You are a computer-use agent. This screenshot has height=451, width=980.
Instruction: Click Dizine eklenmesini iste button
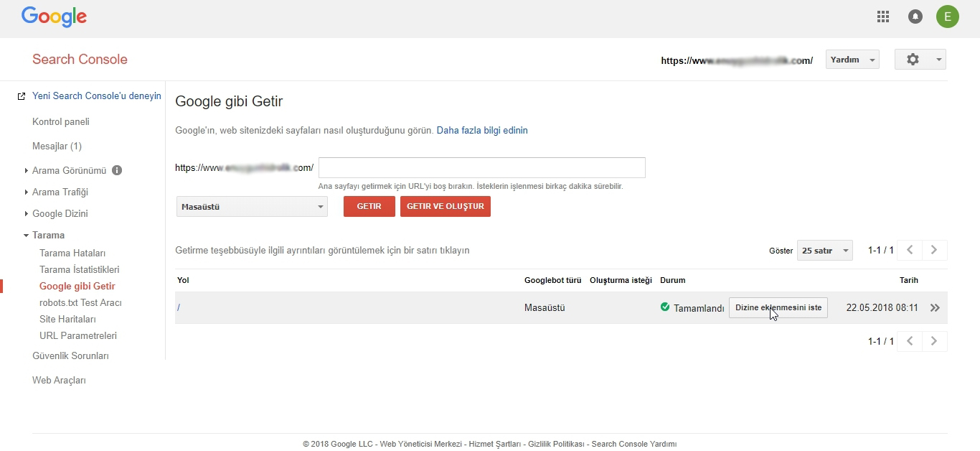click(x=778, y=307)
